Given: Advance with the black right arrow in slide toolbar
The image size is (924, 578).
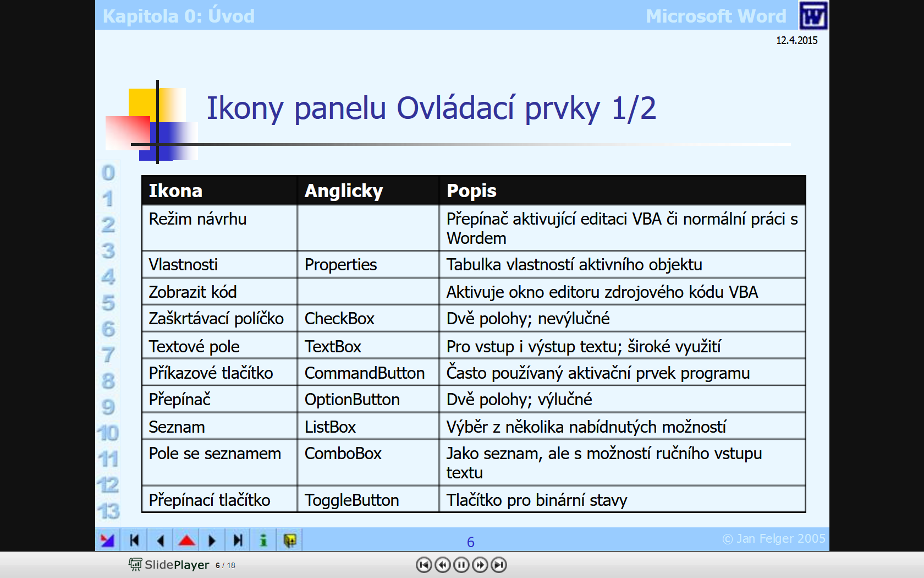Looking at the screenshot, I should (212, 540).
